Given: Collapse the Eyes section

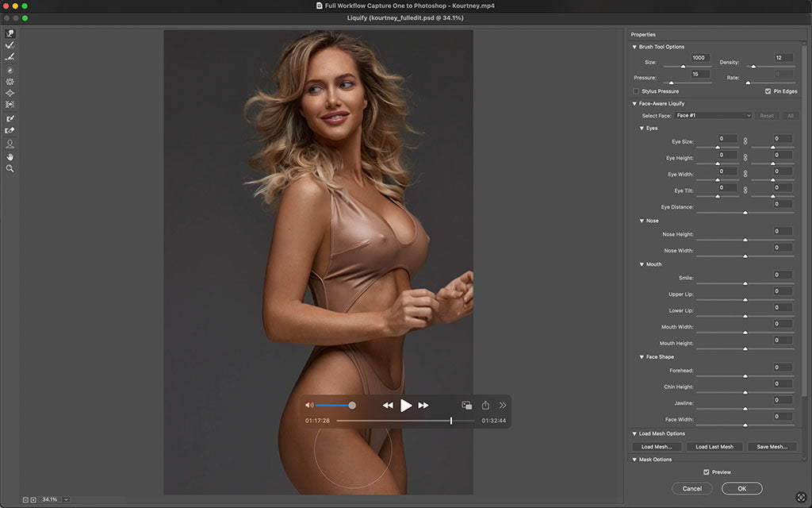Looking at the screenshot, I should coord(641,128).
